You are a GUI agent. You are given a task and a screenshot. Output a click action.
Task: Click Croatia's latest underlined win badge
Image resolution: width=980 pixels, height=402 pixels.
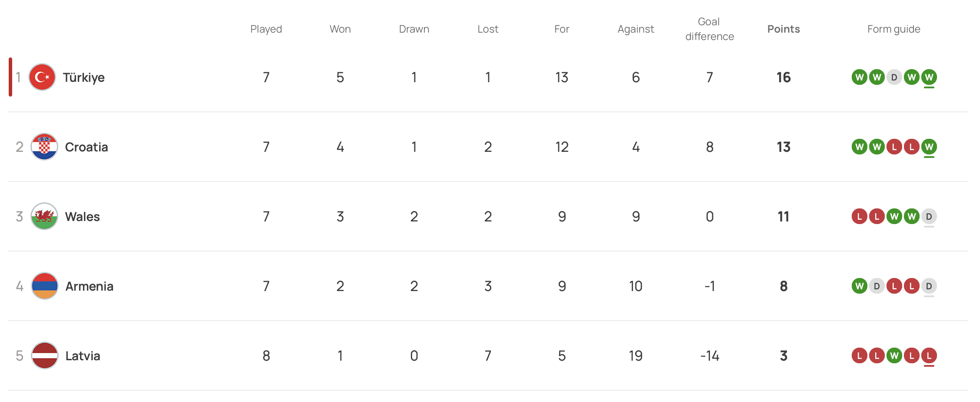tap(929, 147)
